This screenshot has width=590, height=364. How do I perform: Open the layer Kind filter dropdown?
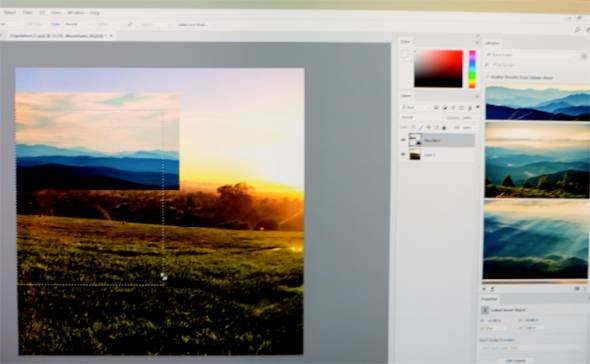[x=414, y=108]
